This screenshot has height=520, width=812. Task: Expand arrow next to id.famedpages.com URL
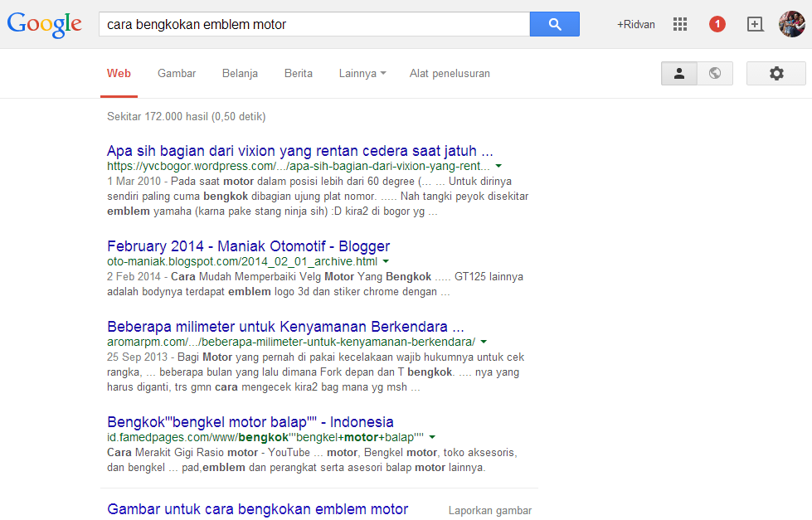click(432, 437)
